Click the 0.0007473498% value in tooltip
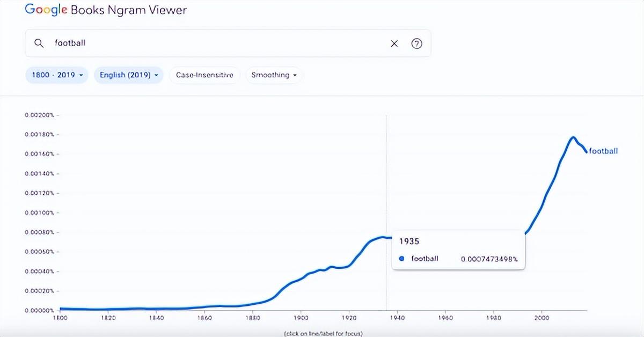Viewport: 644px width, 337px height. pos(489,259)
